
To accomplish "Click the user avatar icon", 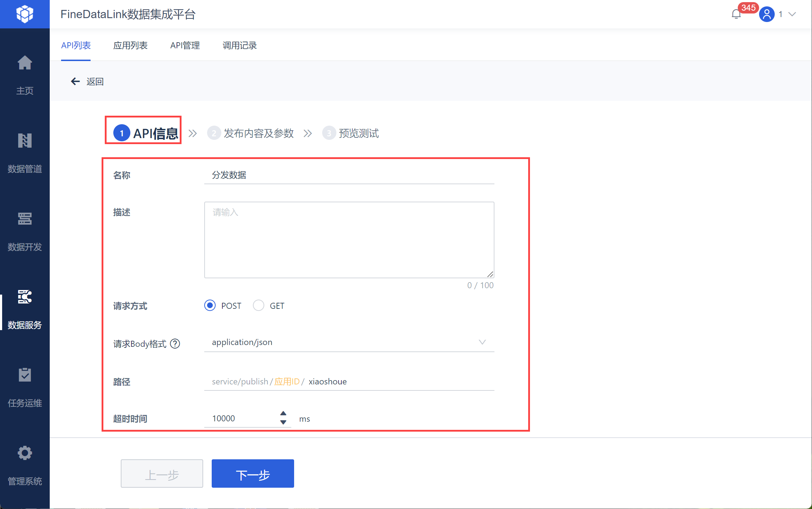I will pyautogui.click(x=767, y=14).
